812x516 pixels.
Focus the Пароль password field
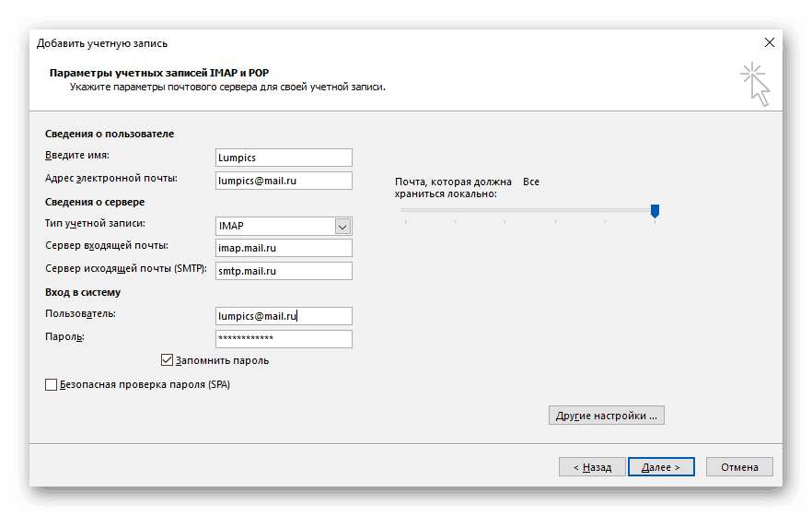283,339
